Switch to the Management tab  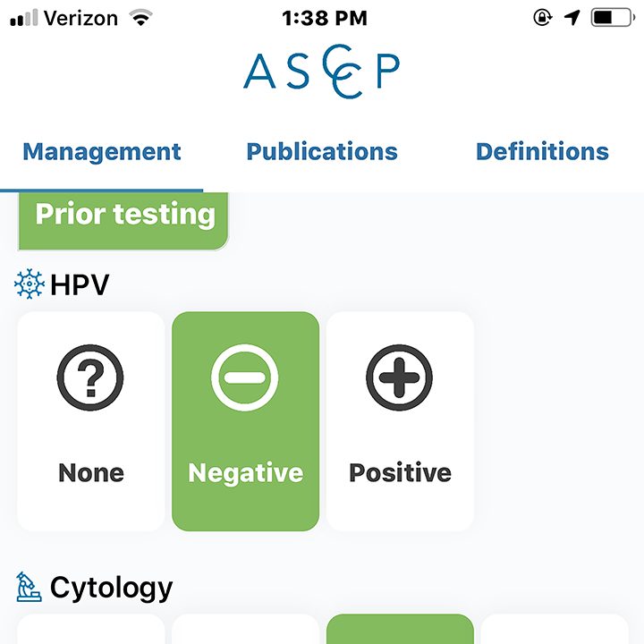(101, 152)
